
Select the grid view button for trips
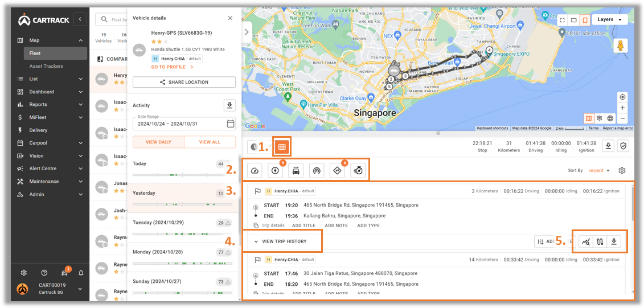282,146
